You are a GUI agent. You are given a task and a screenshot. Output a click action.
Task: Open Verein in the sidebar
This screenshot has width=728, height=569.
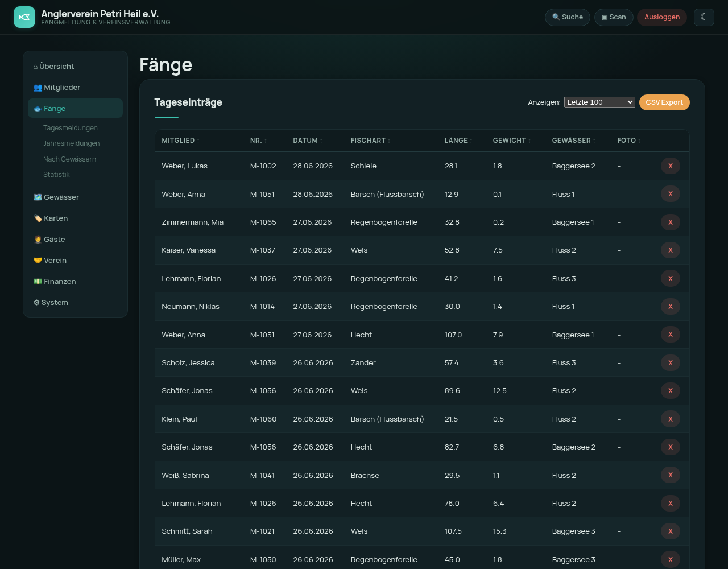[x=75, y=261]
